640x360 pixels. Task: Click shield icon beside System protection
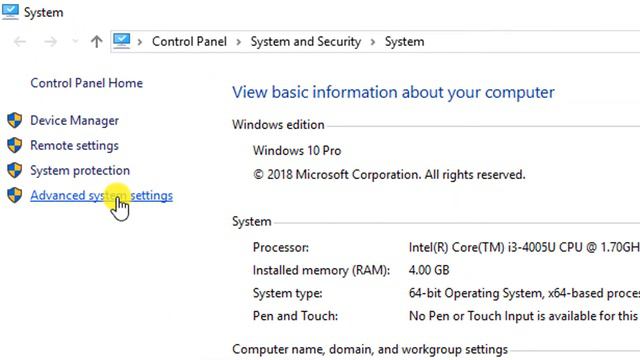pyautogui.click(x=15, y=170)
